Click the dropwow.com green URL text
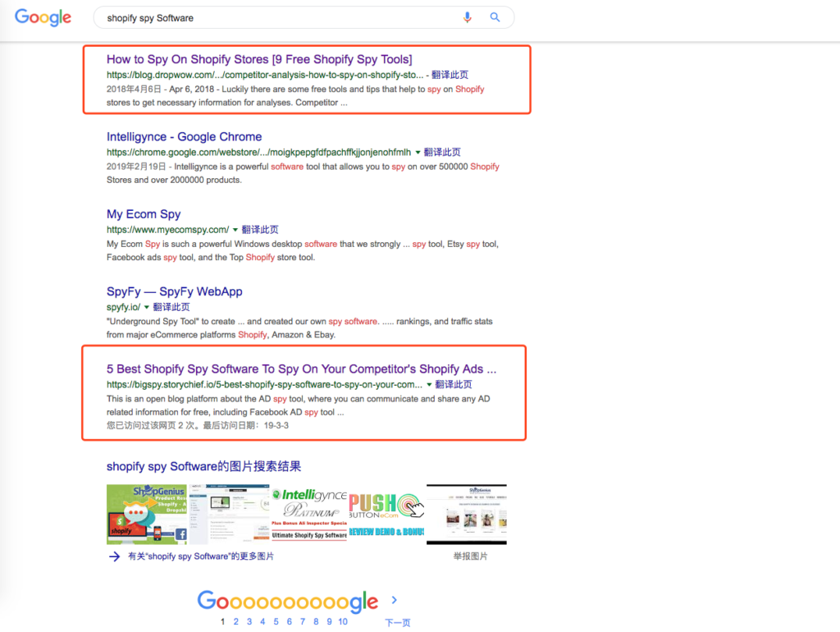Viewport: 840px width, 632px height. (265, 75)
